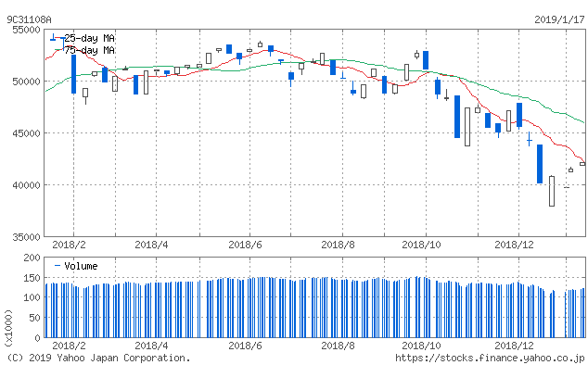The height and width of the screenshot is (365, 588).
Task: Click the "35000" price axis label
Action: (26, 237)
